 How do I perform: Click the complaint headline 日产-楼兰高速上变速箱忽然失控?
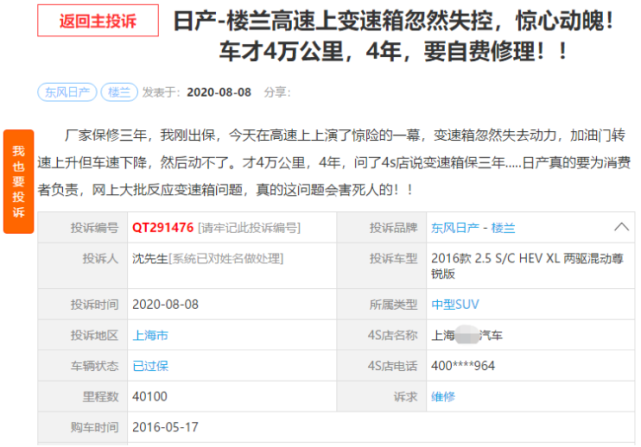[394, 36]
